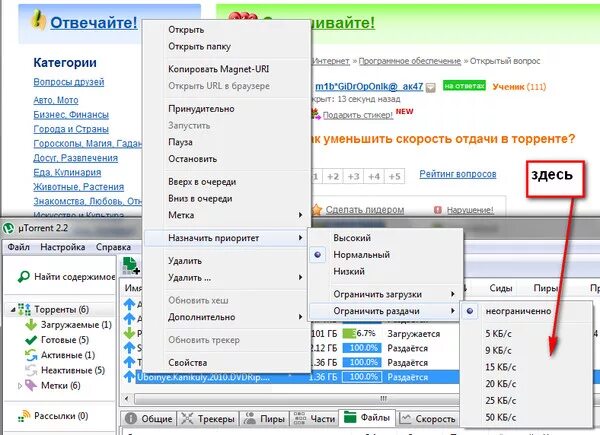
Task: Click the Трекеры tab tools icon
Action: coord(187,419)
